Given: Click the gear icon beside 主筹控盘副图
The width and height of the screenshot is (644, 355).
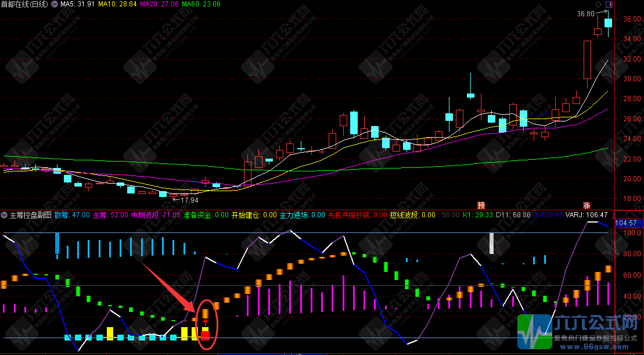Looking at the screenshot, I should (5, 215).
